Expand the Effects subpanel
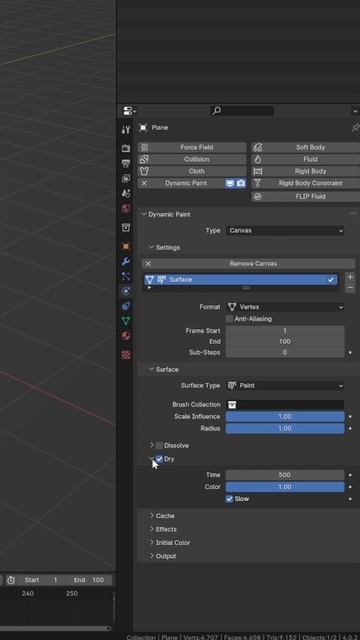The height and width of the screenshot is (640, 360). coord(151,529)
